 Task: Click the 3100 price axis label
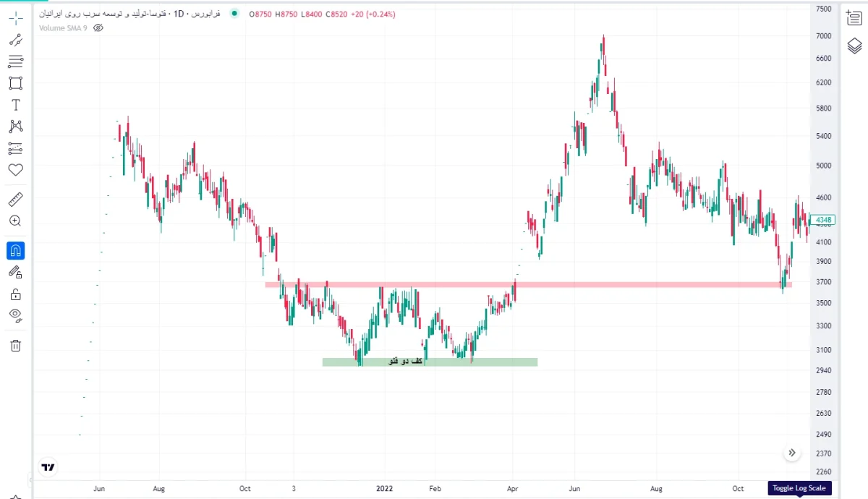tap(824, 350)
